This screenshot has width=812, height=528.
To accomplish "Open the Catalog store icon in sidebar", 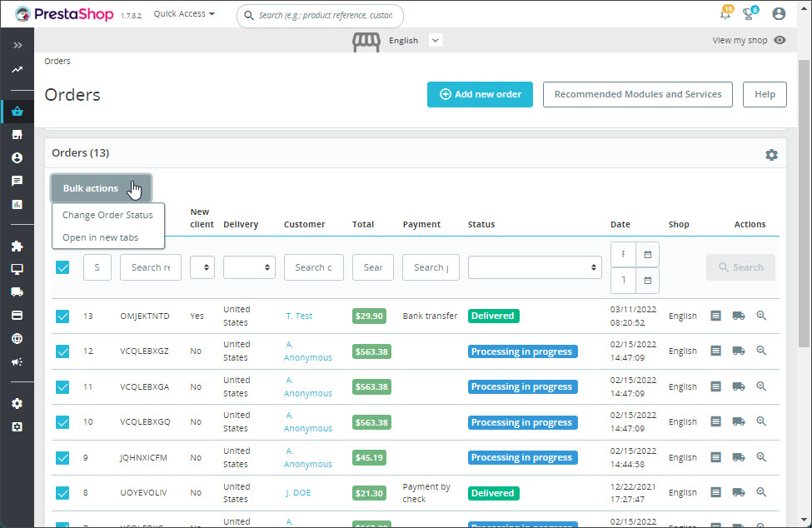I will (17, 135).
